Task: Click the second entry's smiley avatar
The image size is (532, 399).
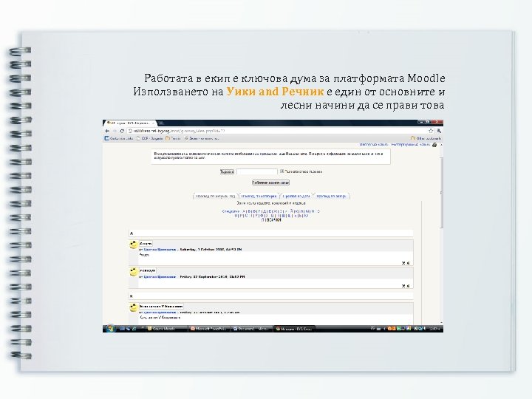Action: coord(134,272)
